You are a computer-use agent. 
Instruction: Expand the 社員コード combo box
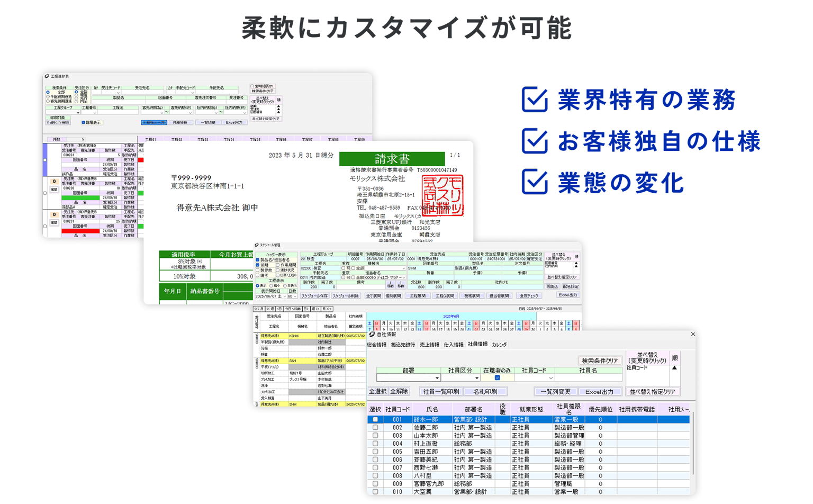point(550,378)
